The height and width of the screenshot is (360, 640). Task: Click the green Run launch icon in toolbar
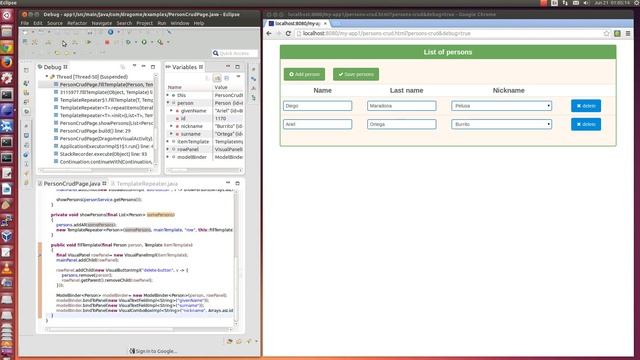[x=144, y=42]
